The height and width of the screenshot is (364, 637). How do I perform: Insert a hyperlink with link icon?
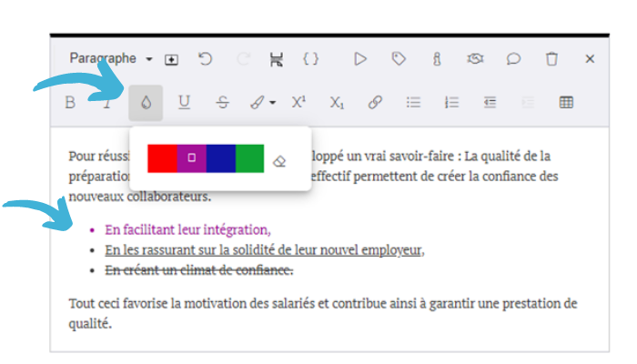point(375,103)
